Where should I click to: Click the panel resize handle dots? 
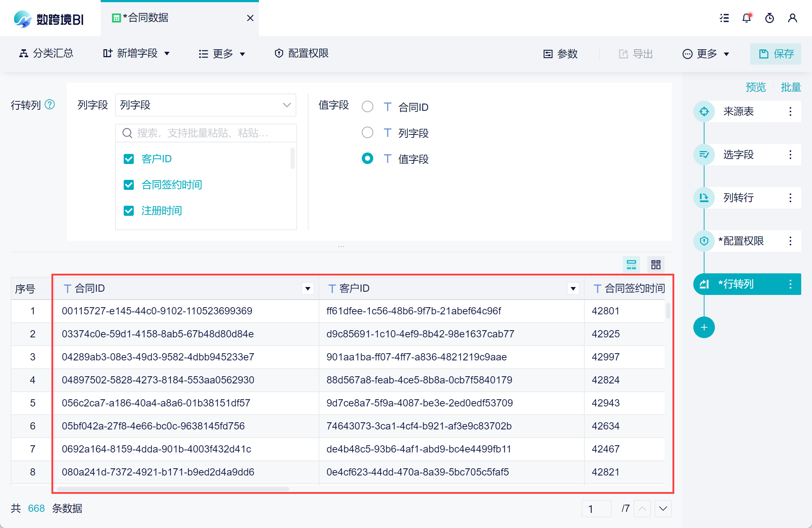(341, 246)
